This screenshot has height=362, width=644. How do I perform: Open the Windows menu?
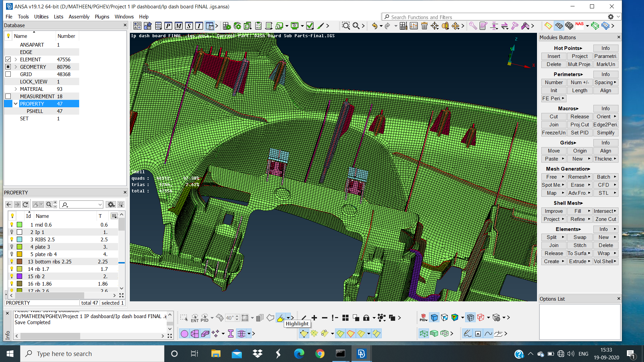click(124, 16)
